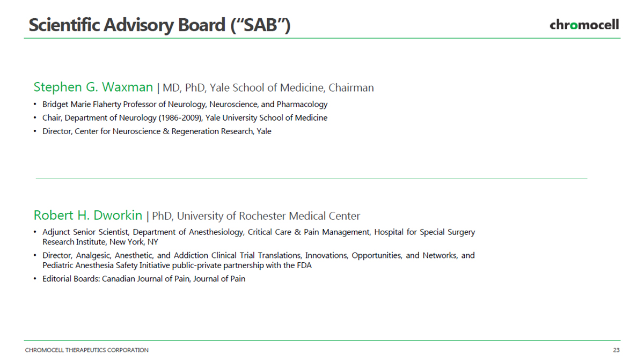This screenshot has height=362, width=644.
Task: Select 'Research Institute, New York, NY' line
Action: click(100, 242)
